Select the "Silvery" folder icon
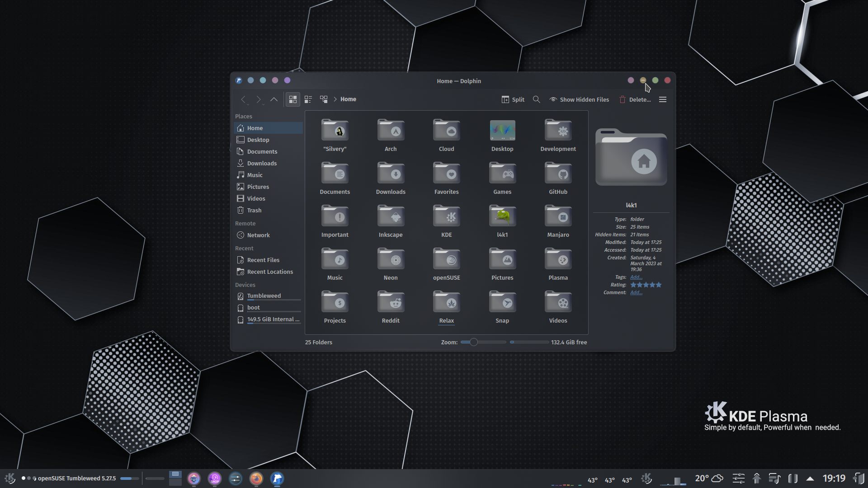Screen dimensions: 868x488 coord(335,130)
